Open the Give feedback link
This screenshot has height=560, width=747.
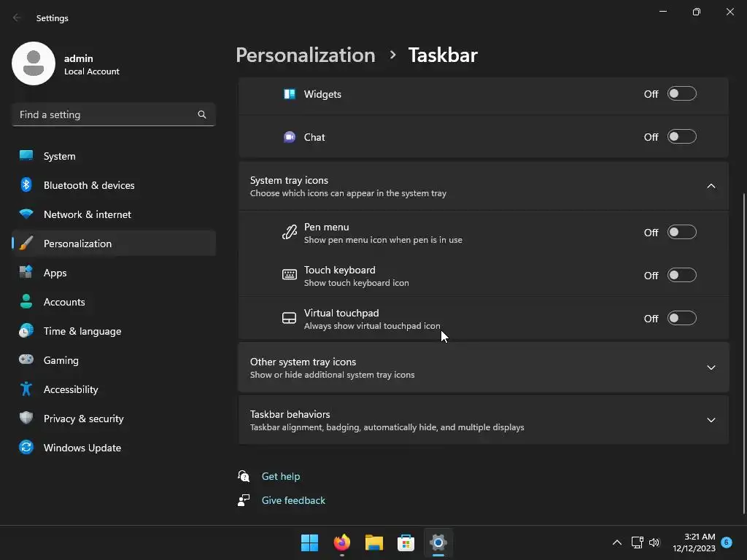pos(293,500)
